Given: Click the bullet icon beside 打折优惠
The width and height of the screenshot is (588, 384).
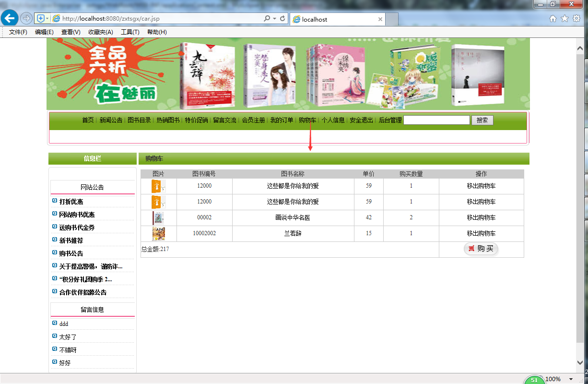Looking at the screenshot, I should coord(54,200).
